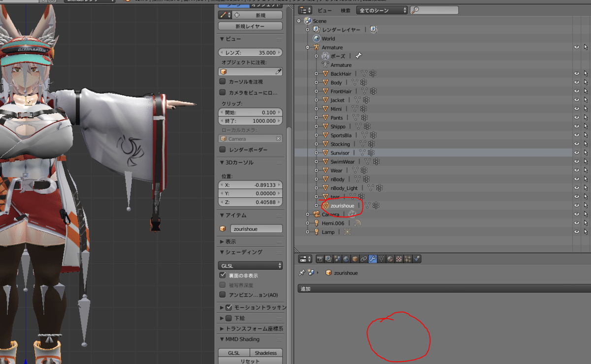Open the Object properties cube tab
The height and width of the screenshot is (364, 591).
[355, 259]
